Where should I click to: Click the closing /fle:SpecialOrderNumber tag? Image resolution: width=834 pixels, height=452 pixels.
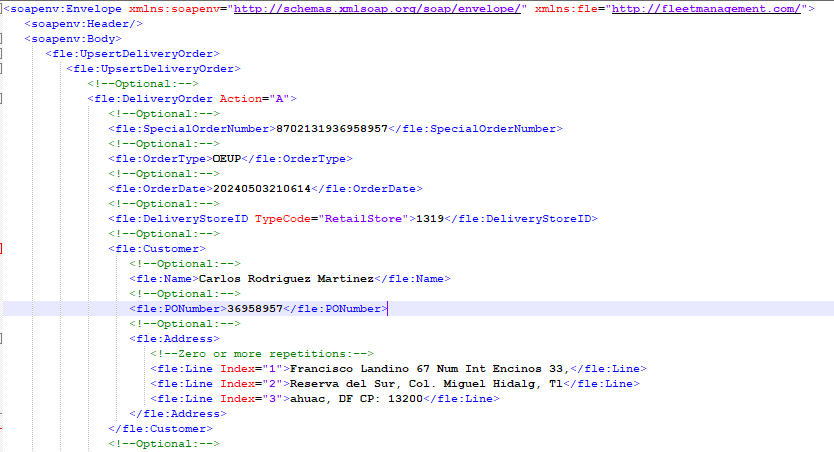tap(476, 129)
